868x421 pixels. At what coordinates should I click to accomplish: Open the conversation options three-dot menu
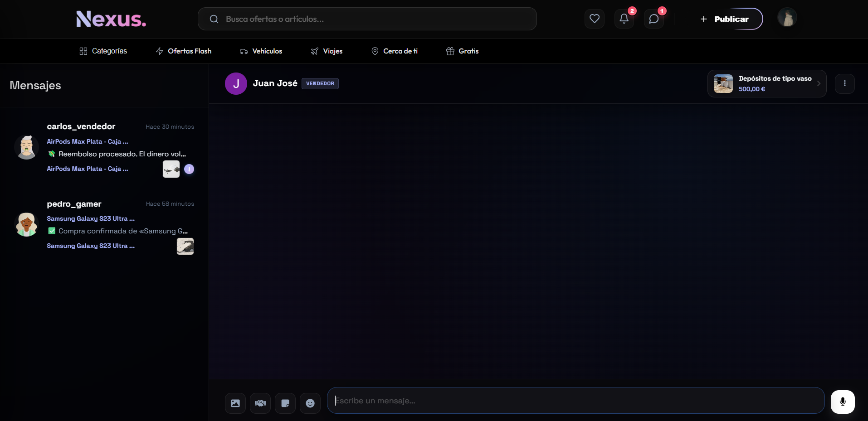click(x=844, y=83)
